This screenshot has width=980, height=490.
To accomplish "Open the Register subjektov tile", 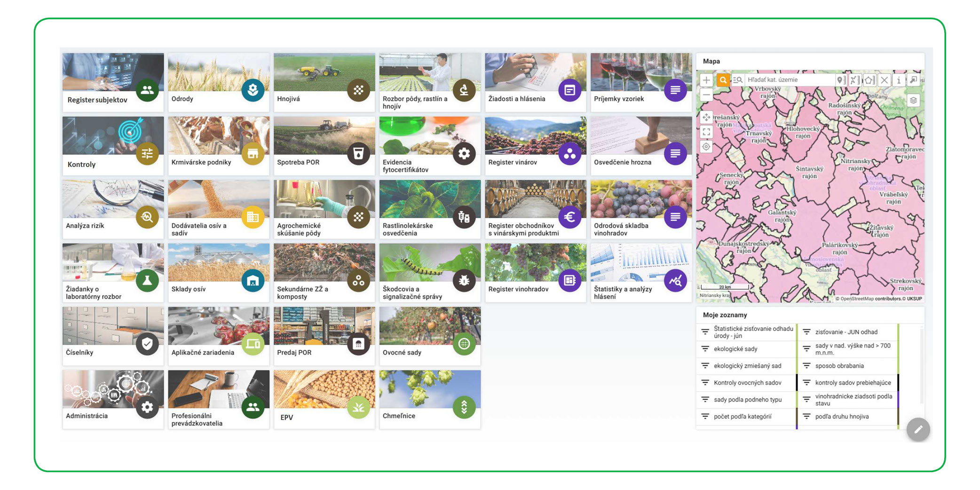I will coord(113,82).
